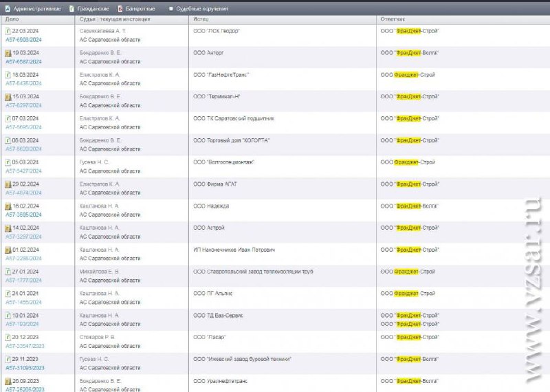
Task: Select plaintiff ООО Торговый дом "КОГОРТА"
Action: [x=232, y=140]
